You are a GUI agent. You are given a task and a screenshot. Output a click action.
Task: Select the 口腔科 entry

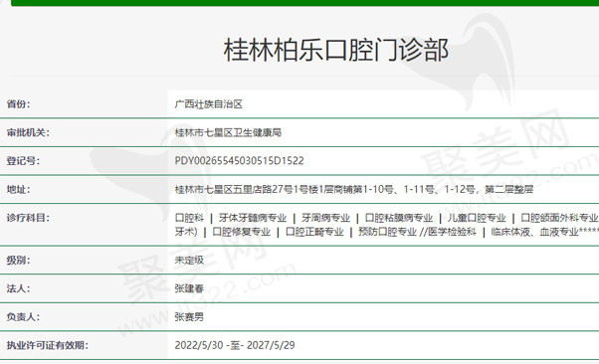189,218
